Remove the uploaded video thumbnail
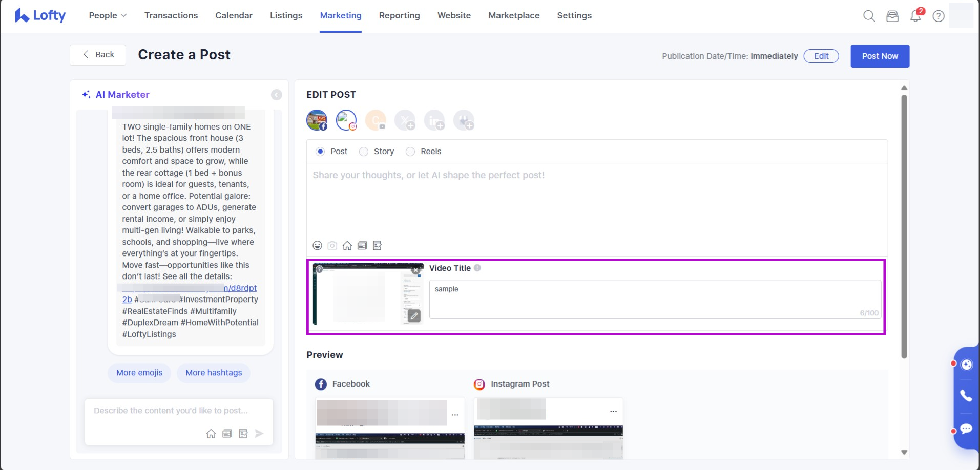 (416, 270)
